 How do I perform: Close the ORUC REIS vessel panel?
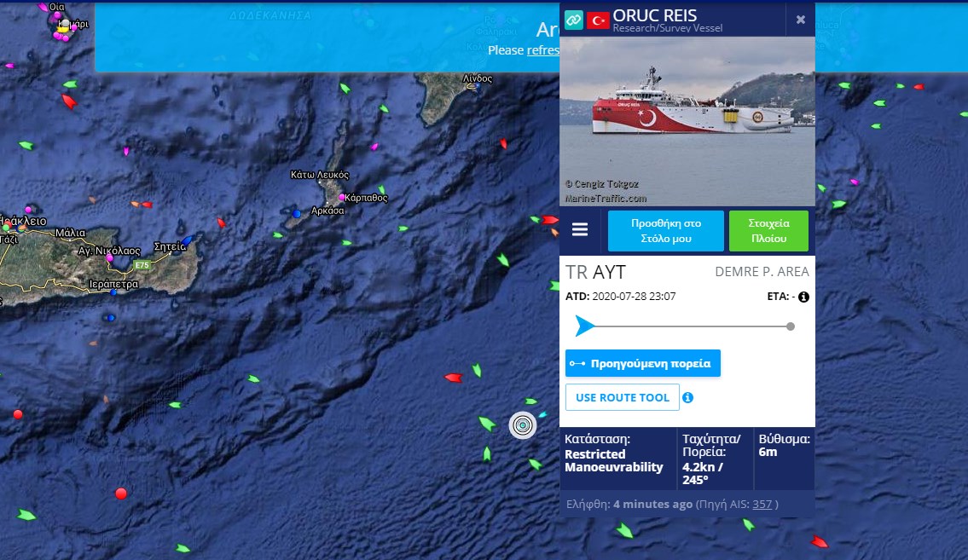pyautogui.click(x=801, y=20)
